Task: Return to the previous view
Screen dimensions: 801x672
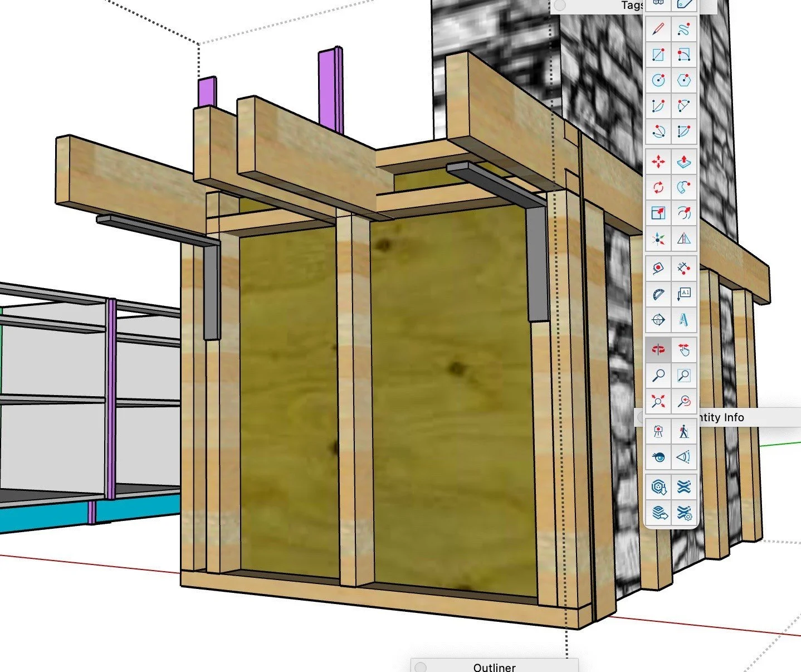Action: (684, 401)
